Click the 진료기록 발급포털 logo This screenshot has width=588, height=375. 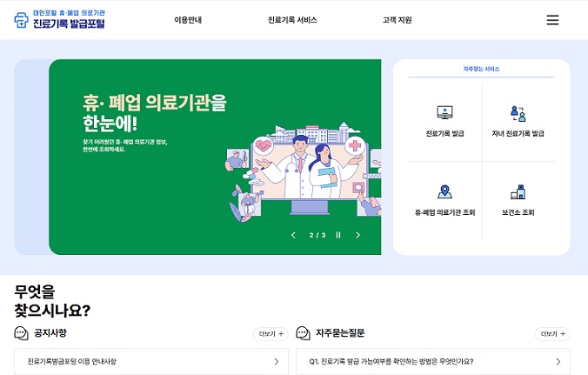pos(60,19)
